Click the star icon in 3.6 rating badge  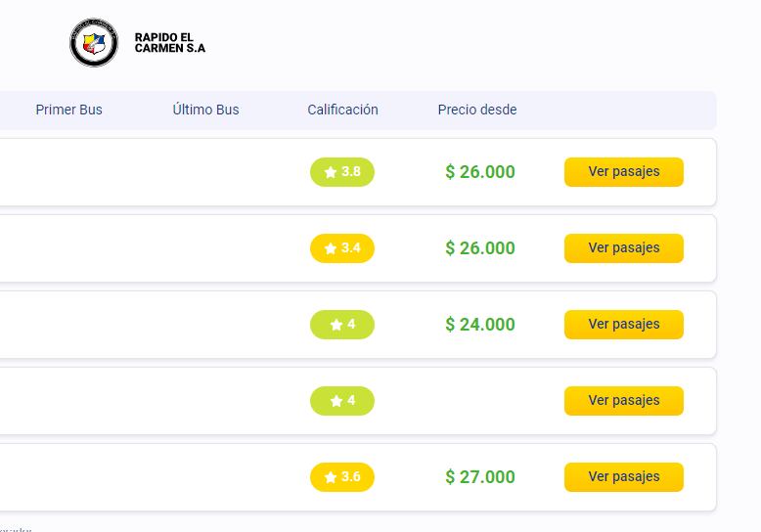[x=331, y=477]
